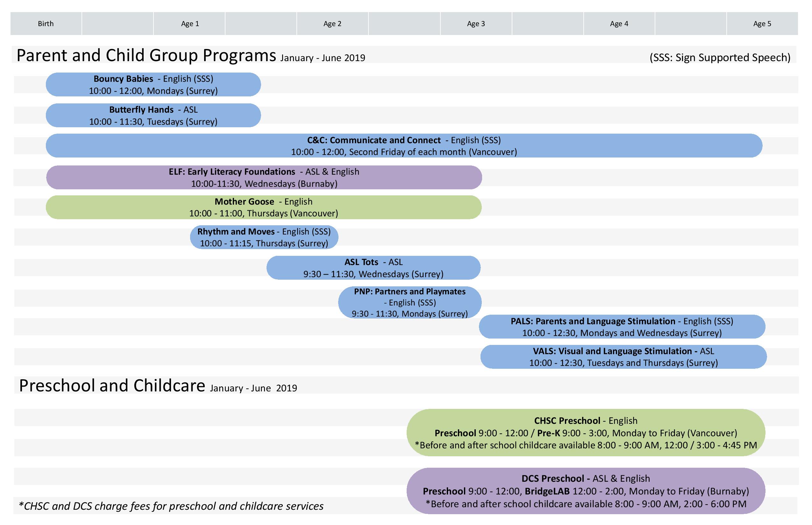Select PNP: Partners and Playmates block

coord(410,302)
